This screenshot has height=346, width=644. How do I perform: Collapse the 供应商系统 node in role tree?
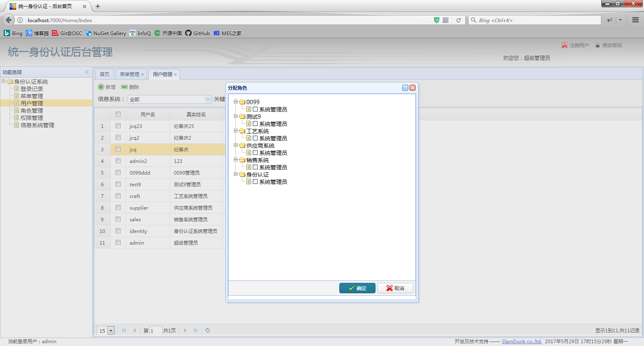point(236,145)
